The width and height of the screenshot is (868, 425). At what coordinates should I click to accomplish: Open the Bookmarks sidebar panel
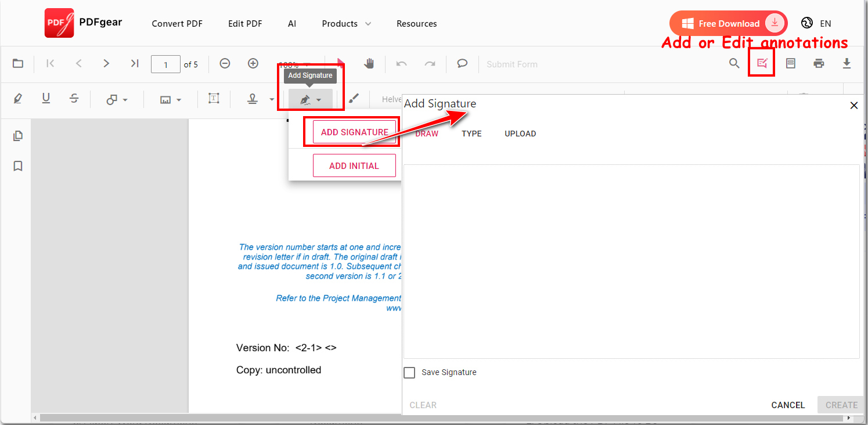coord(17,165)
